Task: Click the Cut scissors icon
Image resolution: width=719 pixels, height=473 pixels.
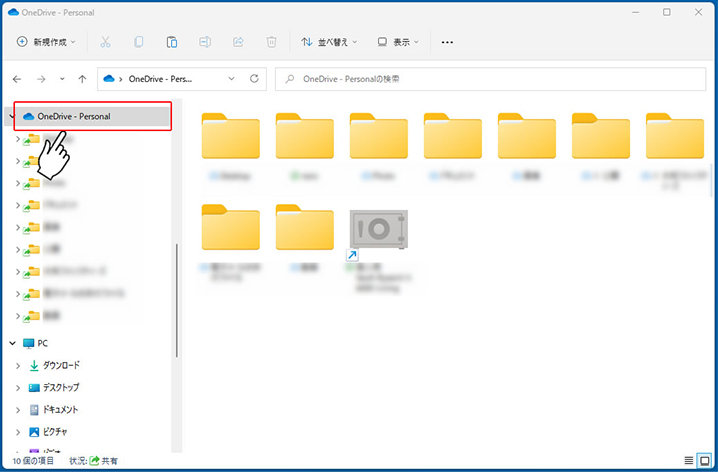Action: [105, 42]
